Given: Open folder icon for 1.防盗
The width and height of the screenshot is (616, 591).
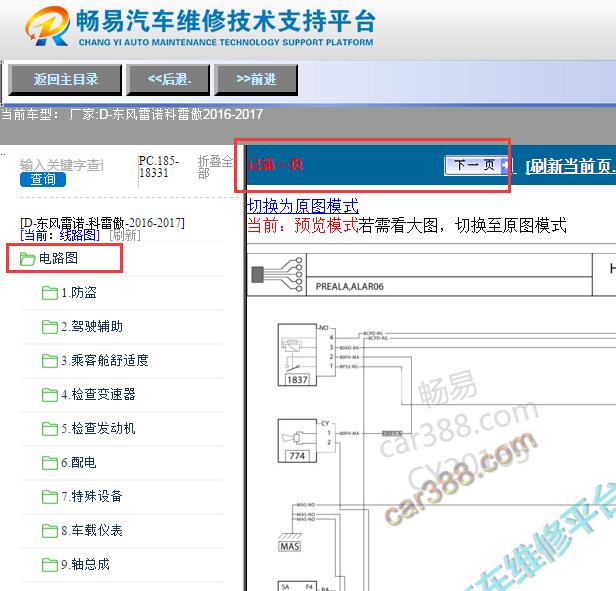Looking at the screenshot, I should pyautogui.click(x=50, y=293).
